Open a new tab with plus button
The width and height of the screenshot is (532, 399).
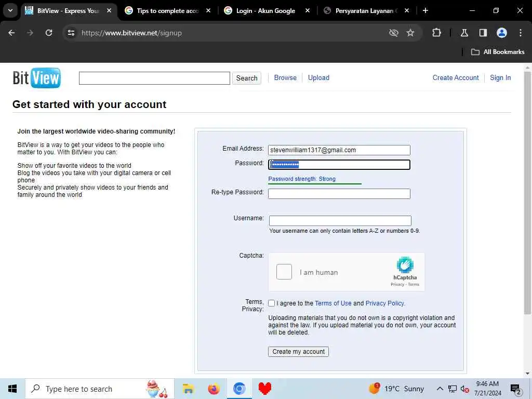pyautogui.click(x=425, y=10)
